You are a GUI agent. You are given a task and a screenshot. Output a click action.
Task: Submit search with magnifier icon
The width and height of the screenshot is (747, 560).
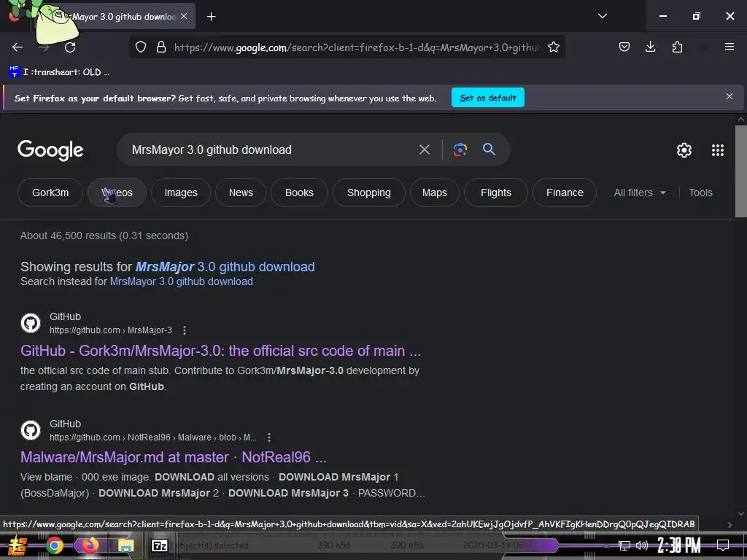point(489,149)
